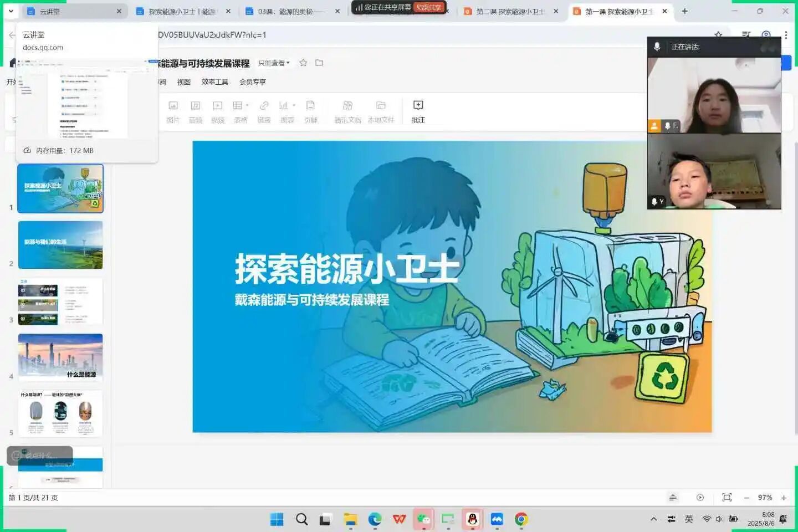Switch input language using 英 indicator
This screenshot has height=532, width=798.
(689, 519)
